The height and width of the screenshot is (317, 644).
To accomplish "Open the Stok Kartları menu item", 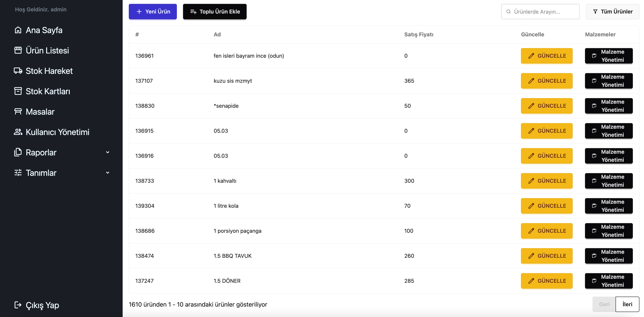I will click(48, 91).
